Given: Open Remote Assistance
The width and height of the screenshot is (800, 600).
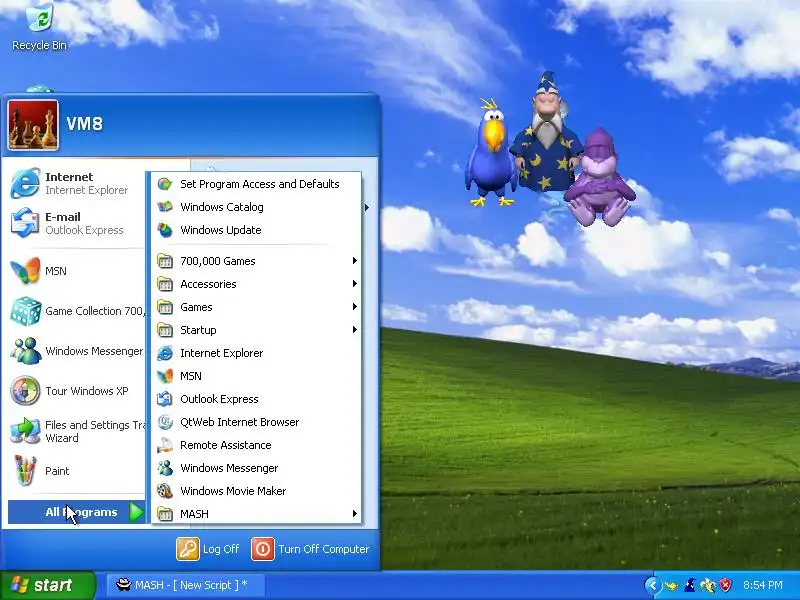Looking at the screenshot, I should [257, 445].
